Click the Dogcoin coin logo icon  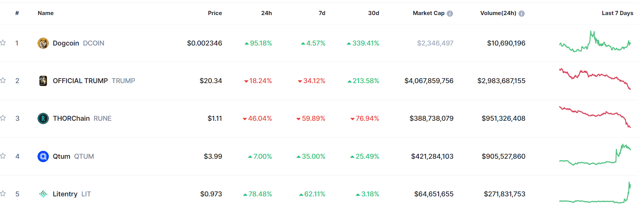click(43, 43)
